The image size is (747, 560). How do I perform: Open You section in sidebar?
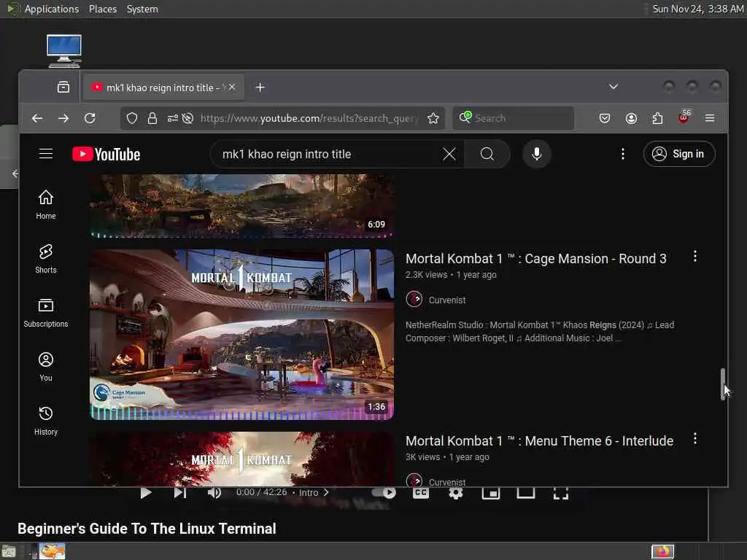click(x=46, y=367)
